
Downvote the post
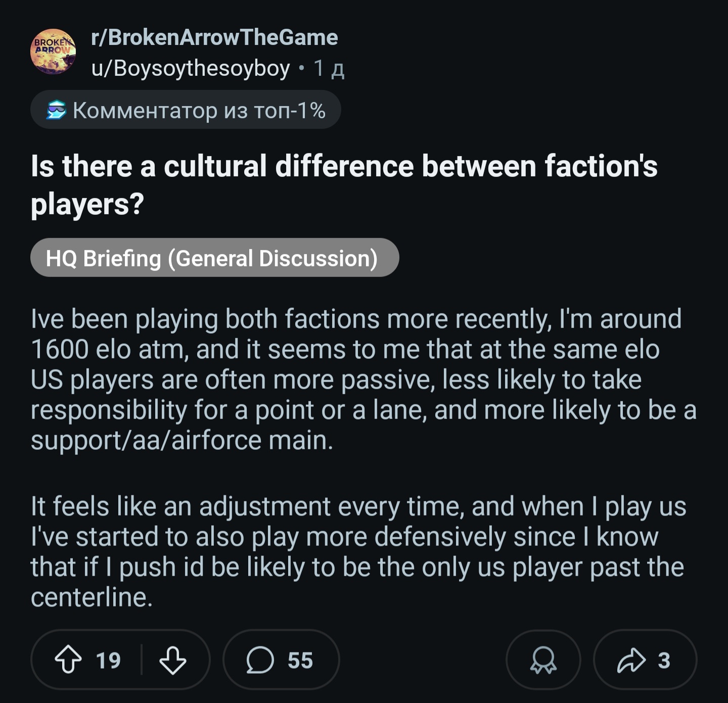point(172,660)
